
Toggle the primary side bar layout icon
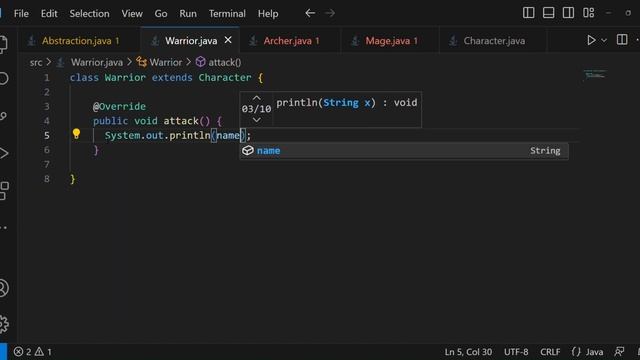point(529,13)
